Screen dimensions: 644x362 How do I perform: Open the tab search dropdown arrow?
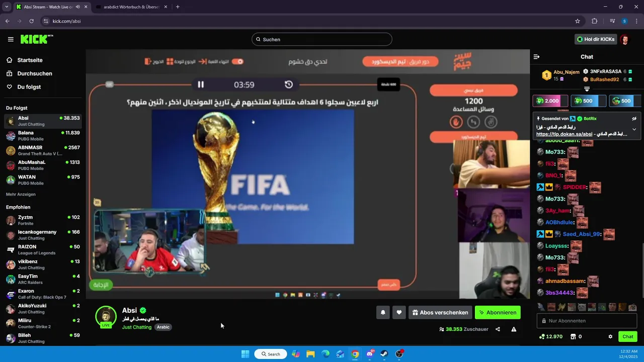tap(7, 7)
